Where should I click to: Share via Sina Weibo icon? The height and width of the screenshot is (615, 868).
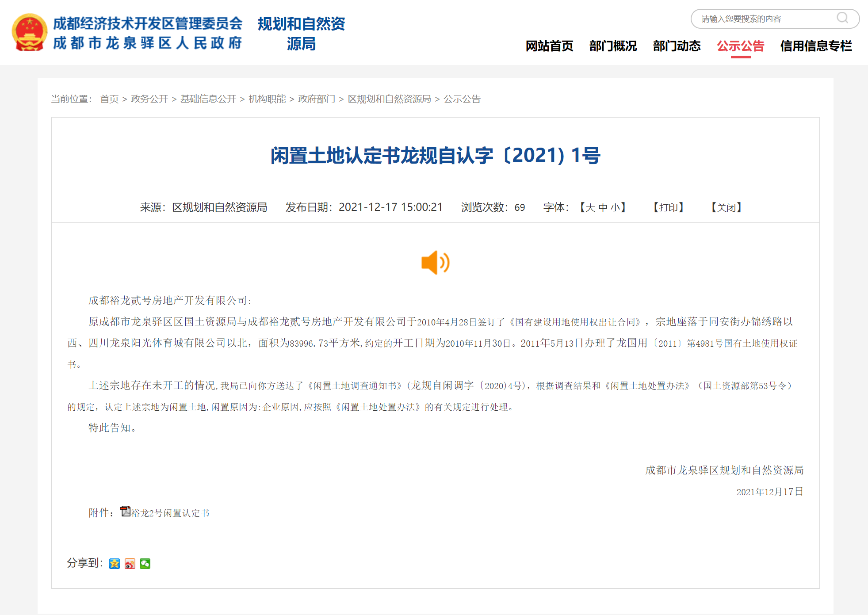click(130, 564)
